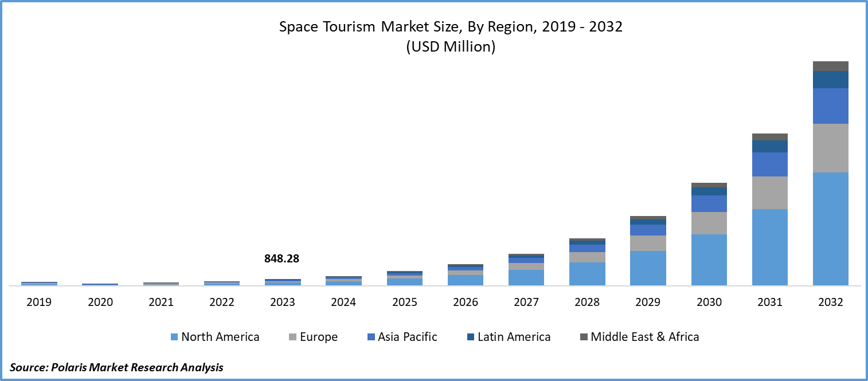Click the chart title text

coord(451,26)
